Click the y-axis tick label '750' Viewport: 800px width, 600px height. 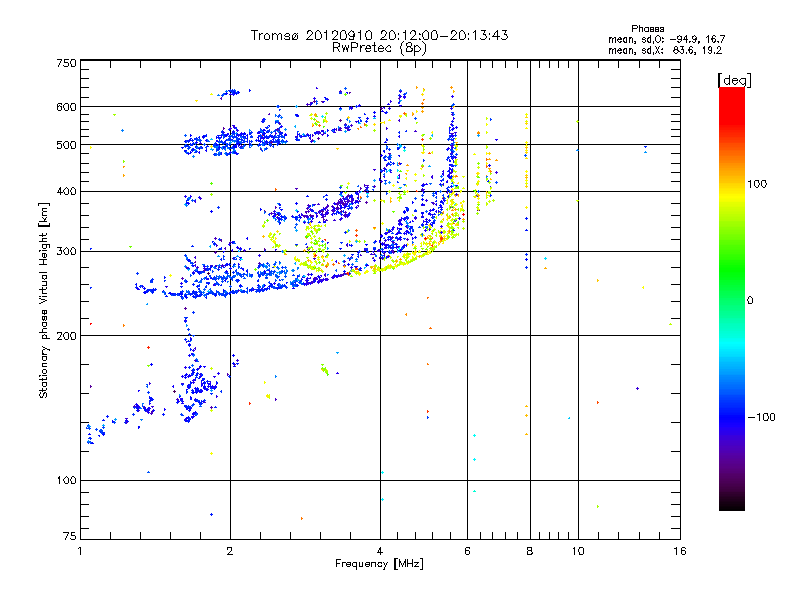tap(67, 63)
